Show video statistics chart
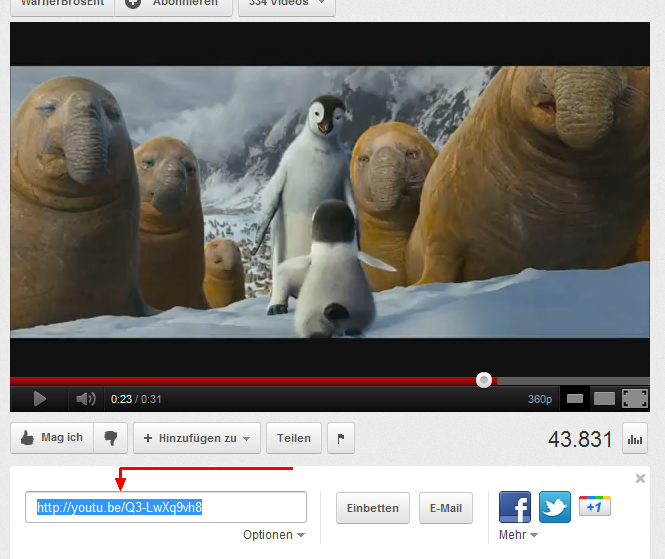Viewport: 665px width, 559px height. pos(634,439)
